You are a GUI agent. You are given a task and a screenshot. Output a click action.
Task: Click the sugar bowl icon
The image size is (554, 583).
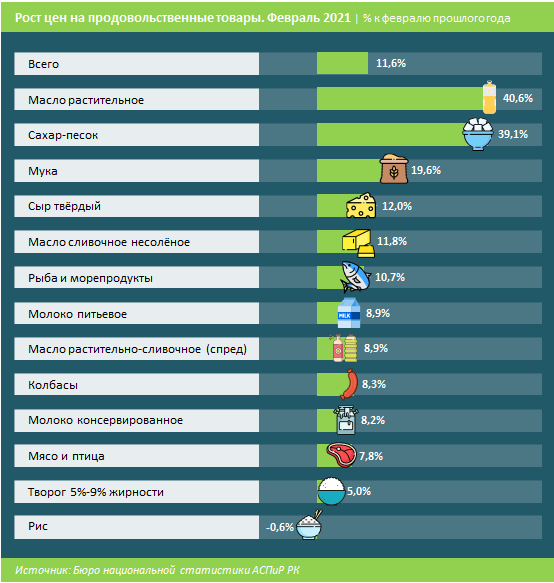pos(478,134)
